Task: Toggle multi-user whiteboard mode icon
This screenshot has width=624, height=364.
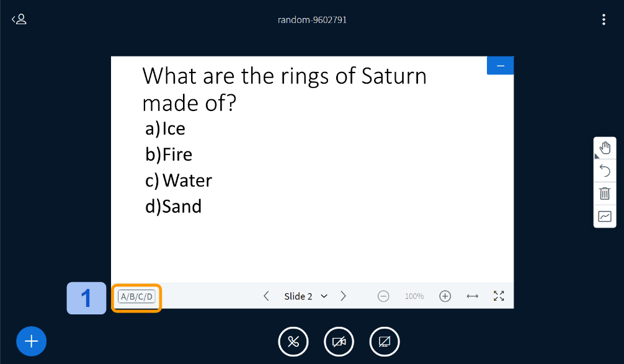Action: 605,216
